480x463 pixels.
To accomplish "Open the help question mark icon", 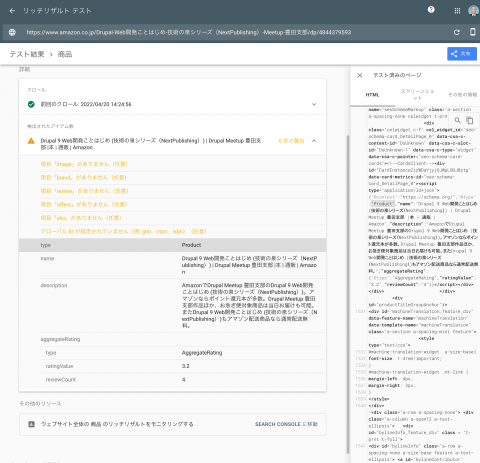I will 431,10.
